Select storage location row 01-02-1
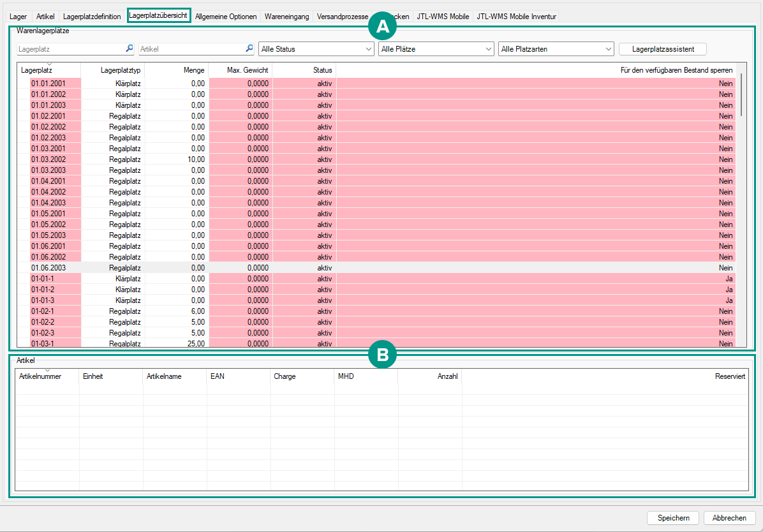 point(44,311)
